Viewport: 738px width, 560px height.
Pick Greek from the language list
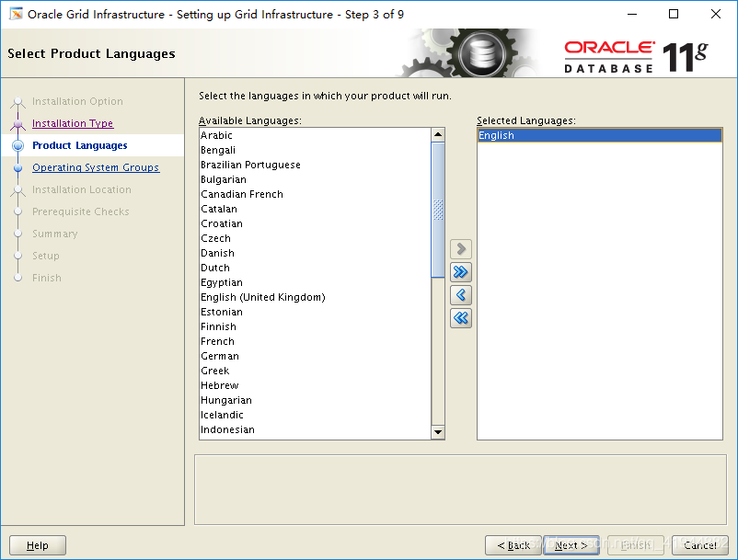315,371
